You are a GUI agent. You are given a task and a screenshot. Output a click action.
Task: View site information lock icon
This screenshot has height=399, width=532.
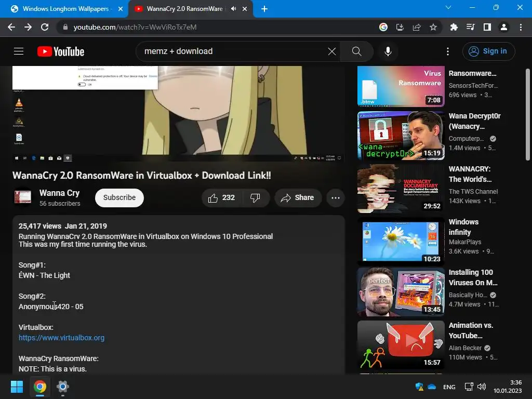coord(65,27)
